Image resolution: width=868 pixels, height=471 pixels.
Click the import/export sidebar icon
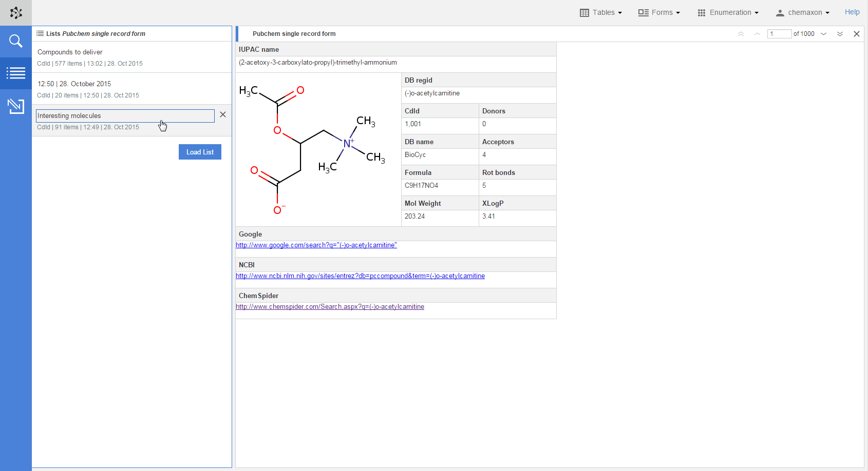tap(16, 106)
